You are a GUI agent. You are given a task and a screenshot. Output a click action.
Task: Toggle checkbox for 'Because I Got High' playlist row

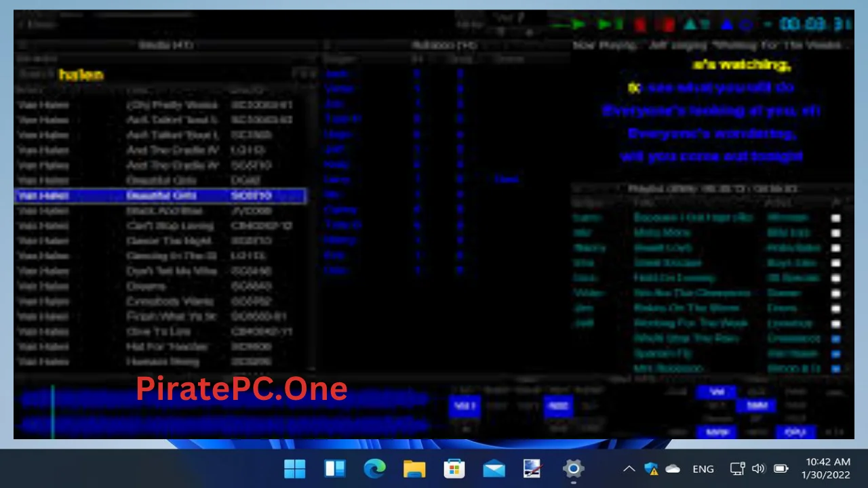835,218
